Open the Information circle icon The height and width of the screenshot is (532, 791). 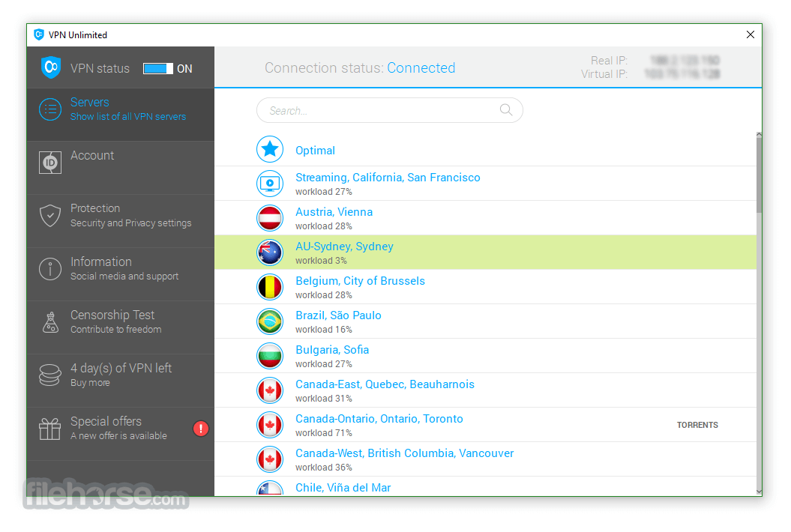tap(50, 269)
